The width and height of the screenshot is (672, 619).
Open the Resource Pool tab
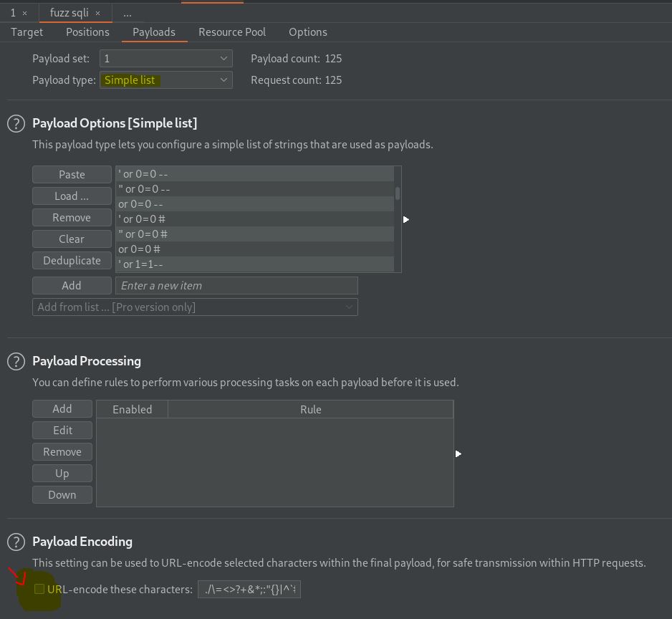232,32
